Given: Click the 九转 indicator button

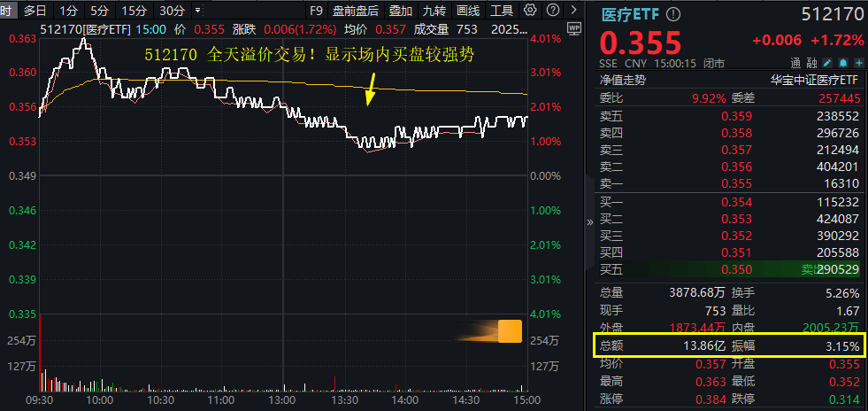Looking at the screenshot, I should pyautogui.click(x=434, y=10).
